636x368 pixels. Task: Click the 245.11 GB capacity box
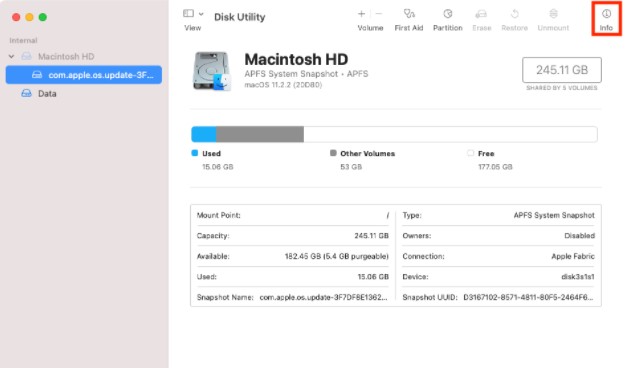point(562,70)
